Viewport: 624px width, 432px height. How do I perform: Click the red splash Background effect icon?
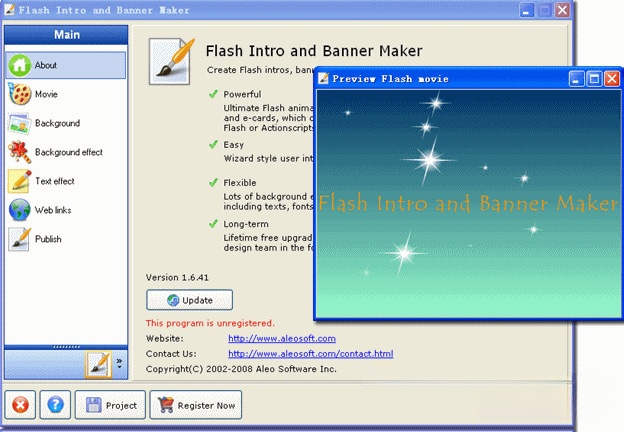[19, 152]
